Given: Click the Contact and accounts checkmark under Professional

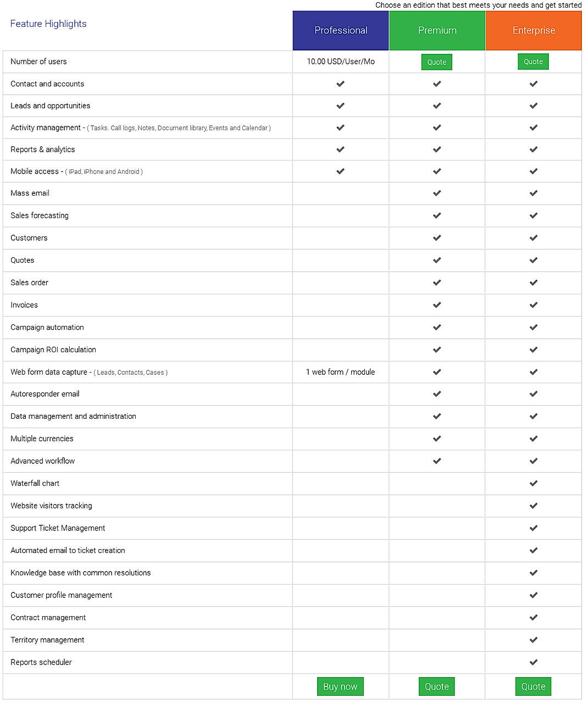Looking at the screenshot, I should 340,84.
